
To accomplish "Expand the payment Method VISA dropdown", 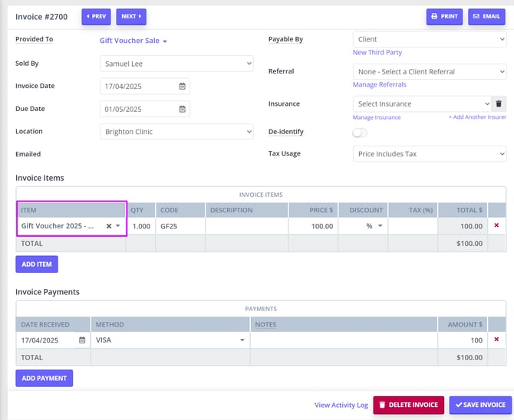I will [170, 340].
